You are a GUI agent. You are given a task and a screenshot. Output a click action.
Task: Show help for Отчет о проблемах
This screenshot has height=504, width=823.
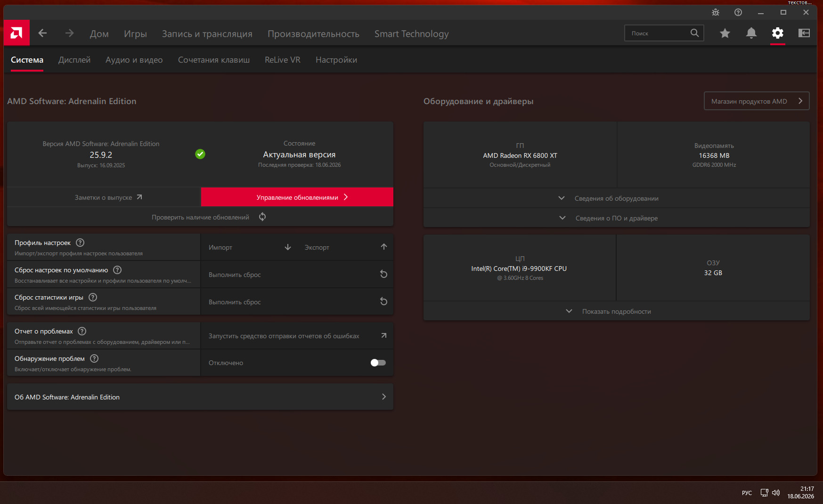tap(82, 331)
